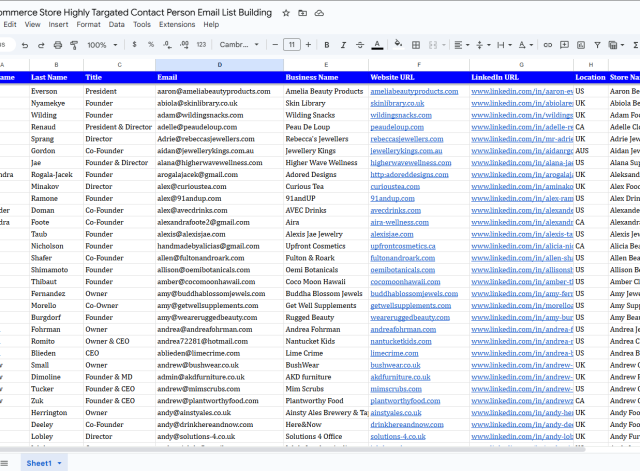Open the solutions-4.co.uk website link
The image size is (640, 471).
click(x=398, y=436)
